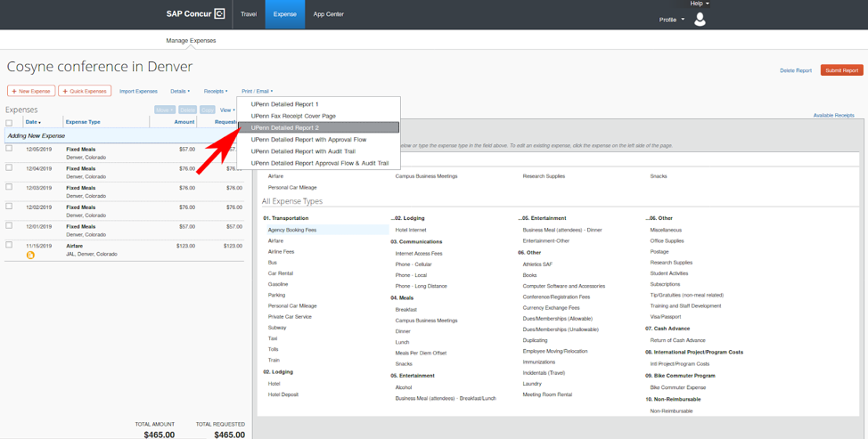868x439 pixels.
Task: Choose the Car Rental expense type
Action: (x=281, y=273)
